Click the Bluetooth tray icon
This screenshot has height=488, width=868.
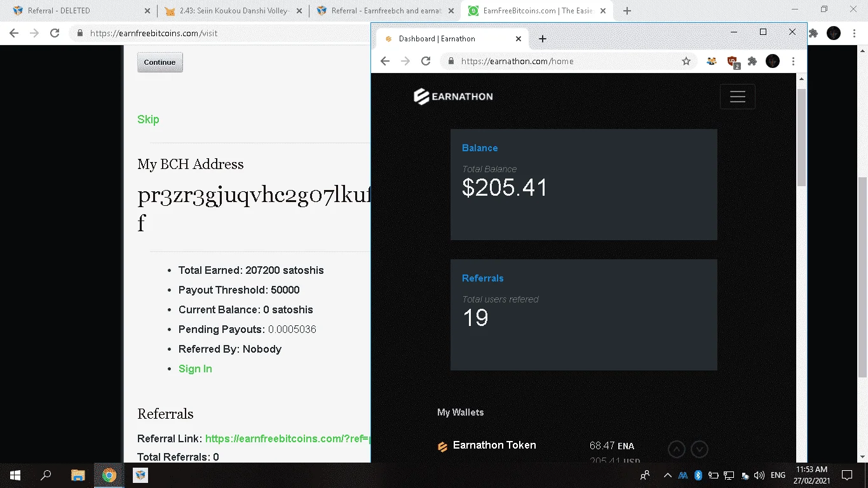(x=698, y=475)
